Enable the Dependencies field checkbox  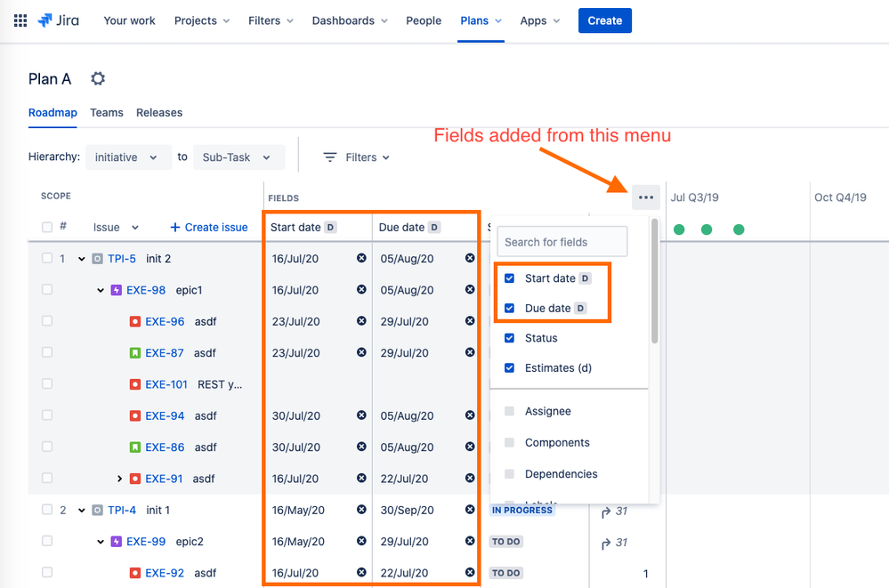509,473
